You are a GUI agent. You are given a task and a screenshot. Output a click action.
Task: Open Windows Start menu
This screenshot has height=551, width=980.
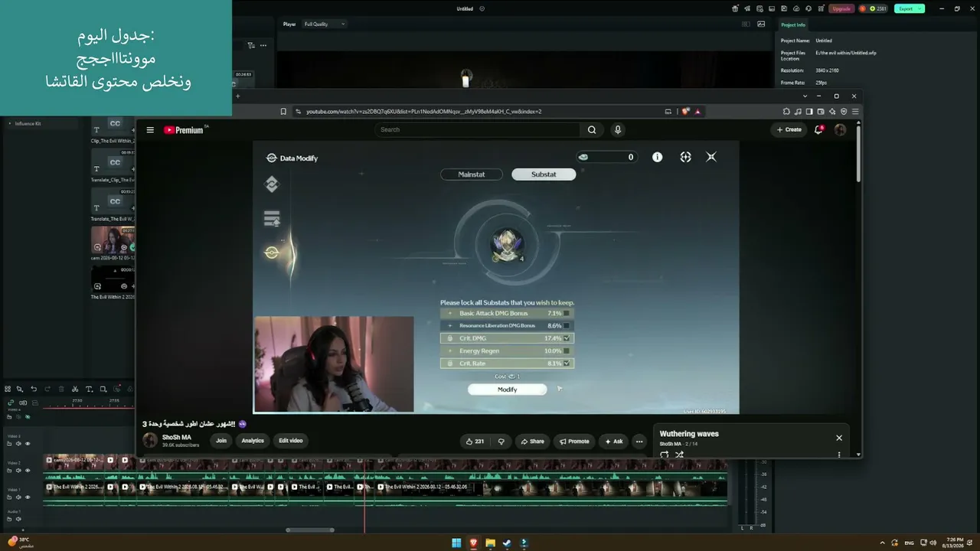(456, 543)
